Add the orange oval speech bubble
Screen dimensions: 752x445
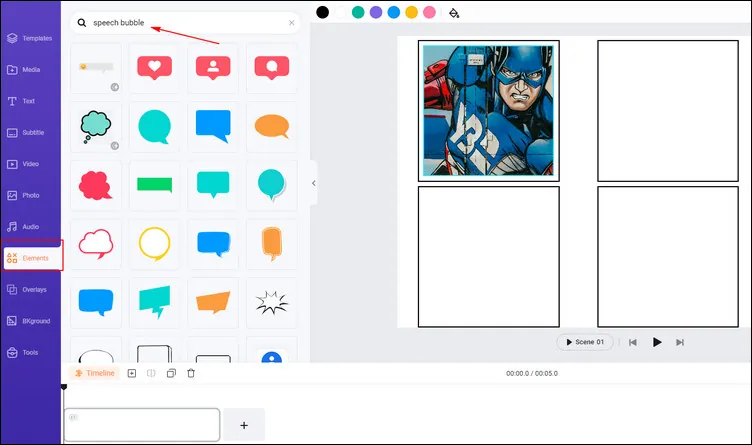[271, 127]
